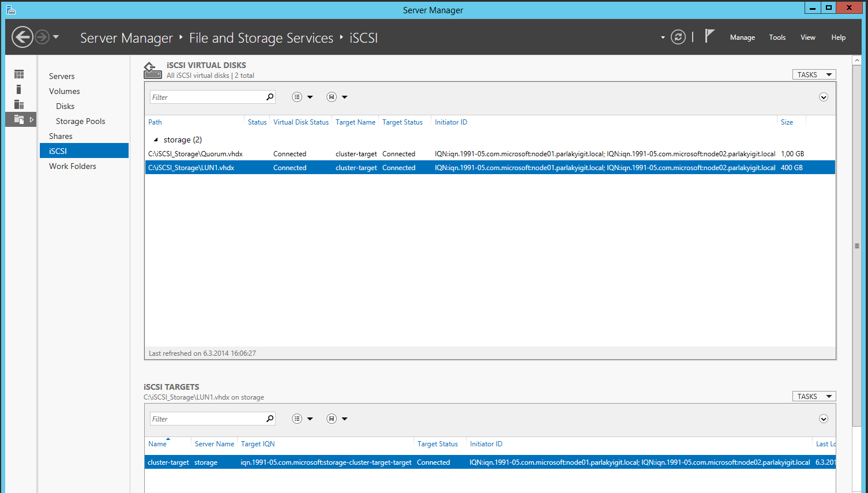Image resolution: width=868 pixels, height=493 pixels.
Task: Select Volumes in the sidebar
Action: [65, 91]
